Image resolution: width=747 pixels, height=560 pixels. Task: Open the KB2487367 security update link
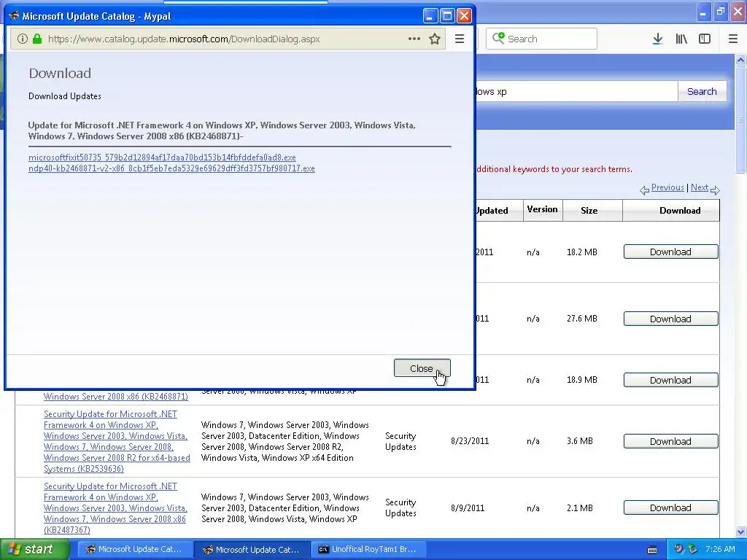[x=115, y=508]
